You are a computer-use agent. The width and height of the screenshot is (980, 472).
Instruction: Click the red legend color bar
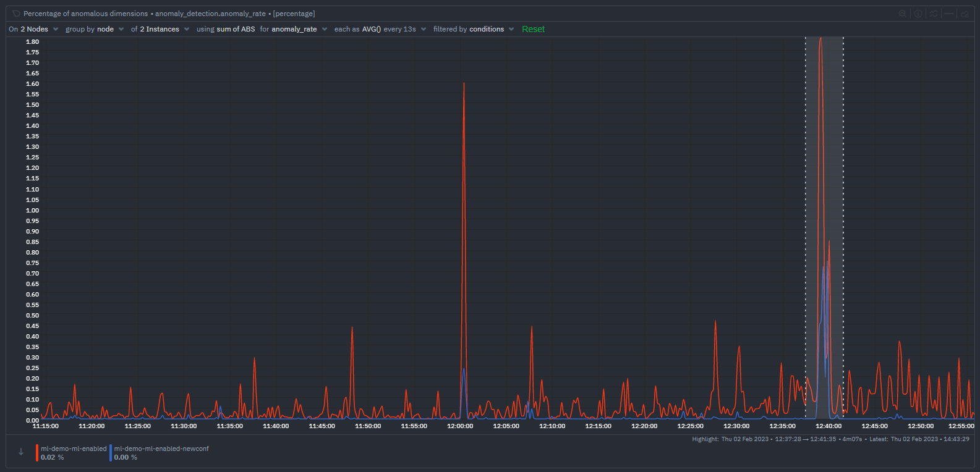click(x=37, y=453)
